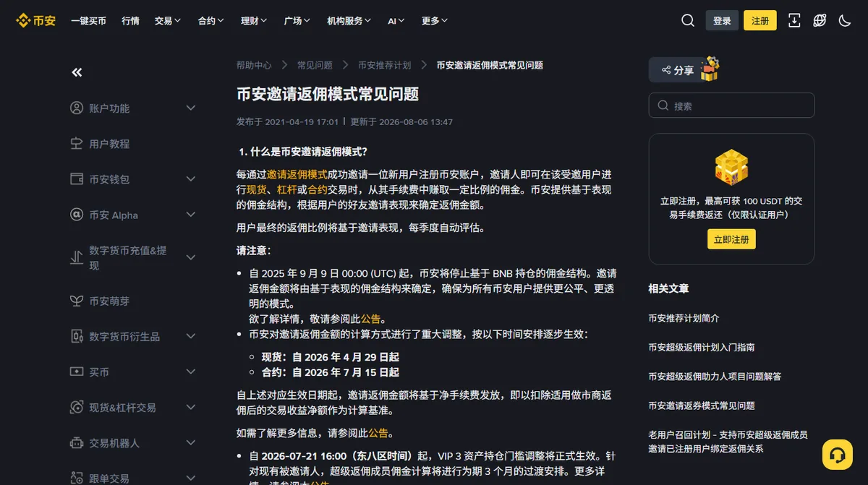Click the 币安萌芽 sprout icon

click(77, 301)
